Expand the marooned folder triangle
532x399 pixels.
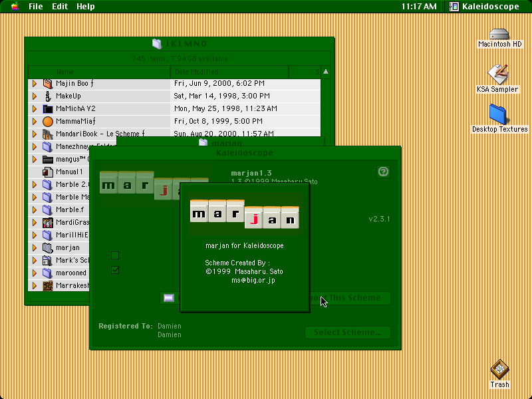pos(35,273)
